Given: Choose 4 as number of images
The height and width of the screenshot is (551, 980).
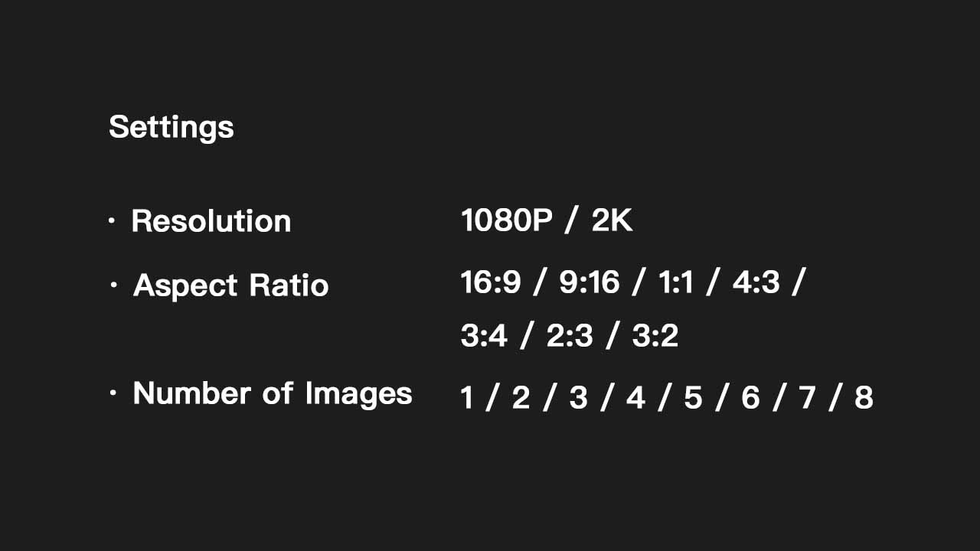Looking at the screenshot, I should coord(635,398).
